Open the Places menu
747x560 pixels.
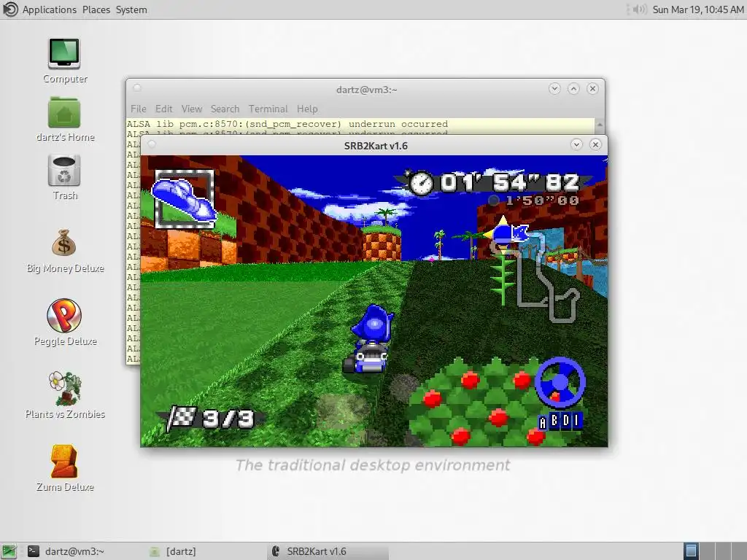pyautogui.click(x=96, y=9)
